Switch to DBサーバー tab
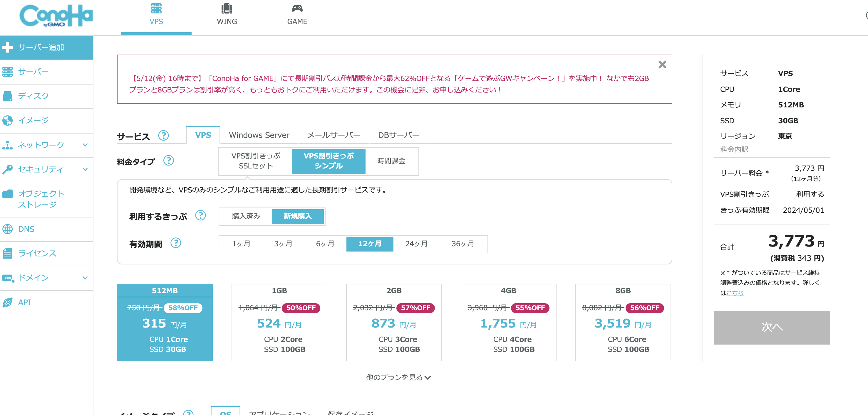Image resolution: width=868 pixels, height=415 pixels. click(399, 135)
